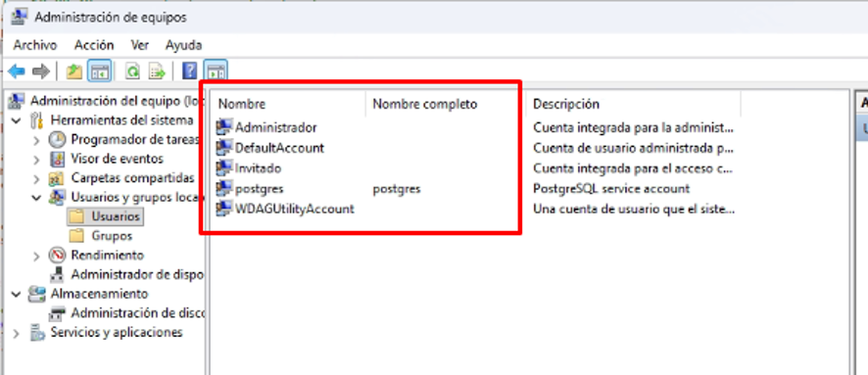
Task: Go up one level with folder icon
Action: click(x=74, y=71)
